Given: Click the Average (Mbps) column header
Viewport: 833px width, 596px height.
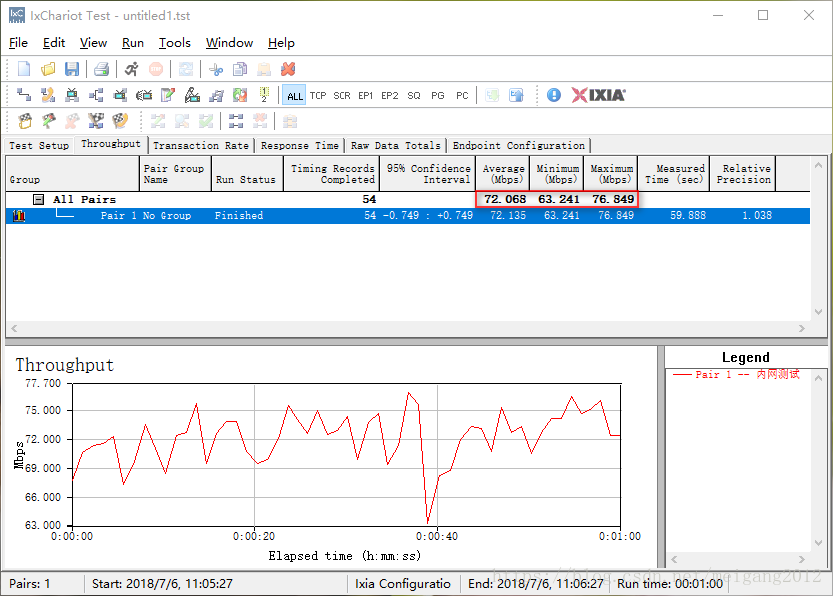Looking at the screenshot, I should [503, 174].
